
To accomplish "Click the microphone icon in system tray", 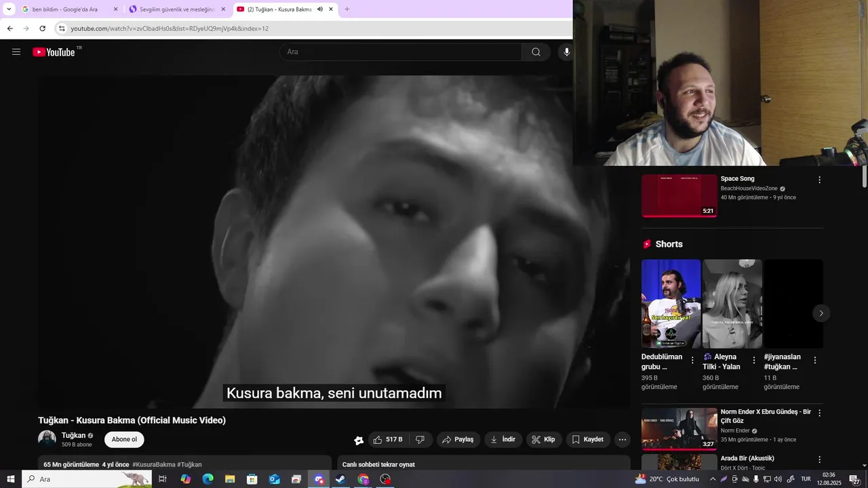I will coord(756,479).
